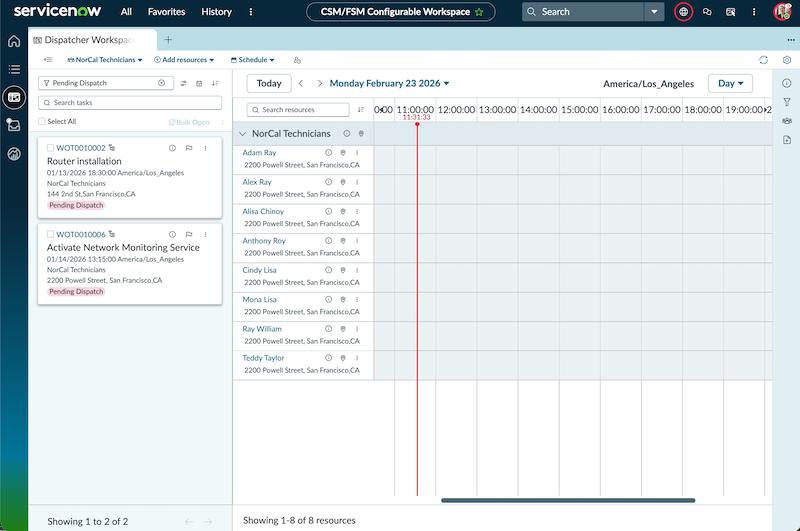Click the map pin icon for Adam Ray

[x=343, y=153]
